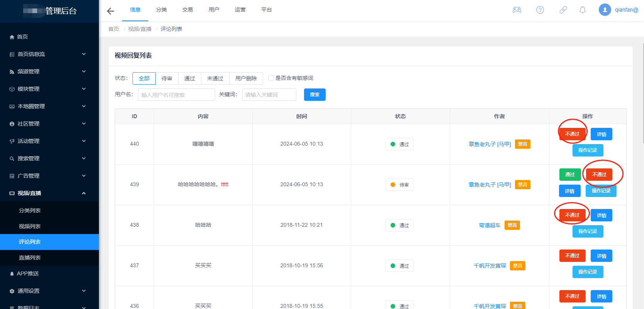Click the home icon beside 首页 in sidebar
The width and height of the screenshot is (644, 309).
coord(12,37)
